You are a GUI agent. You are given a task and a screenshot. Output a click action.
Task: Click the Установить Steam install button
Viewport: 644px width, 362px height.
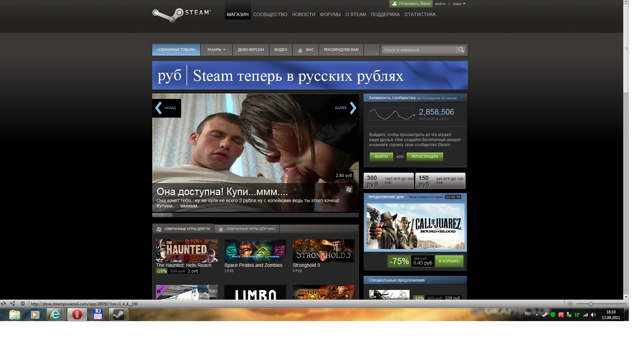click(411, 4)
